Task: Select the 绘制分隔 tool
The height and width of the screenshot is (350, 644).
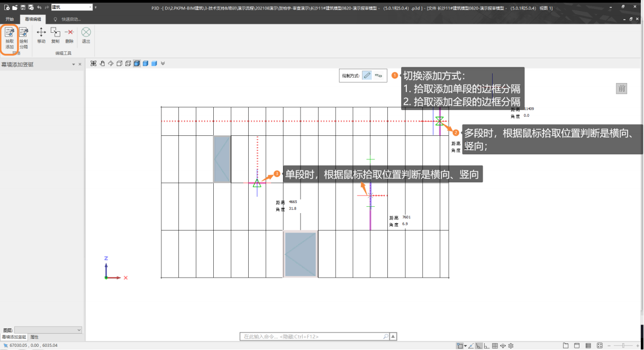Action: pyautogui.click(x=24, y=38)
